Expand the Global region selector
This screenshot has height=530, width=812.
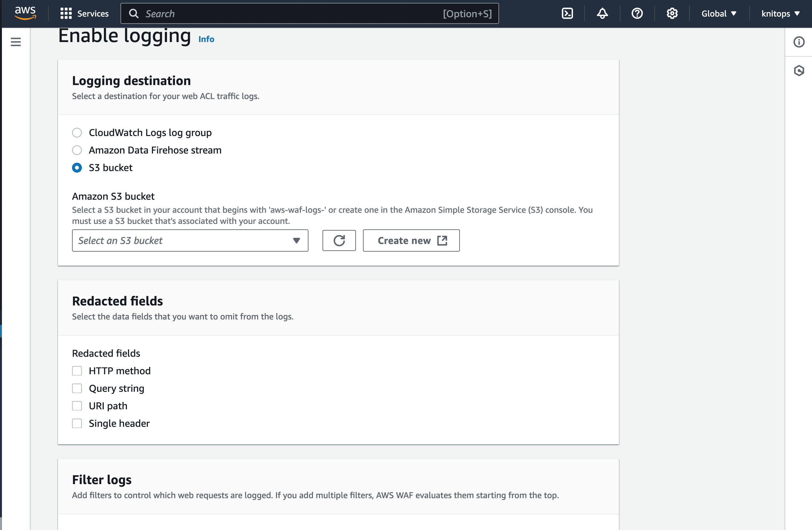719,13
